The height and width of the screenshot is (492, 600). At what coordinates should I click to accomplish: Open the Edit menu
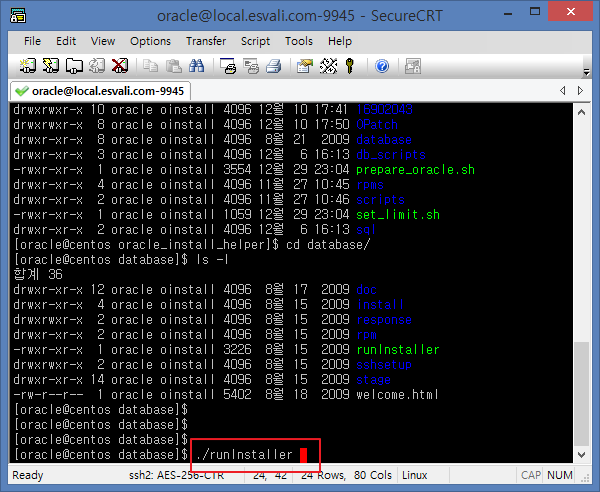(x=66, y=41)
